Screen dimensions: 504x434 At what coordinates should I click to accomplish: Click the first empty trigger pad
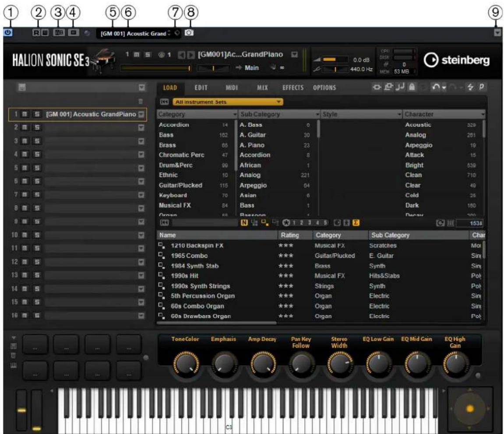click(x=35, y=344)
